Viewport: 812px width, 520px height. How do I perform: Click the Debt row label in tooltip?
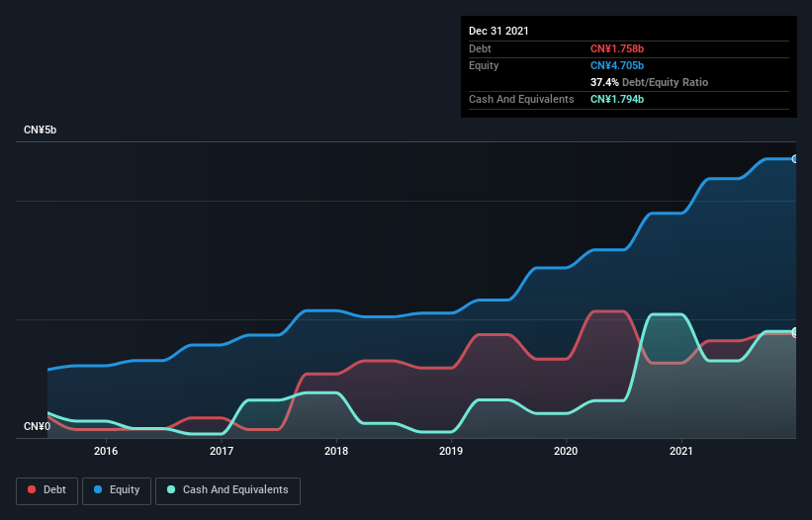pyautogui.click(x=480, y=48)
